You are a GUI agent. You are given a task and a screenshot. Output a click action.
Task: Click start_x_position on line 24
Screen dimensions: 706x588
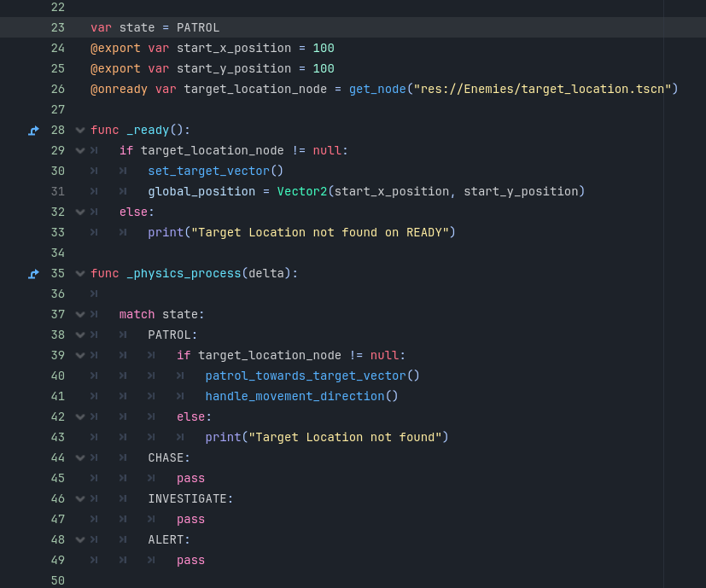(234, 48)
